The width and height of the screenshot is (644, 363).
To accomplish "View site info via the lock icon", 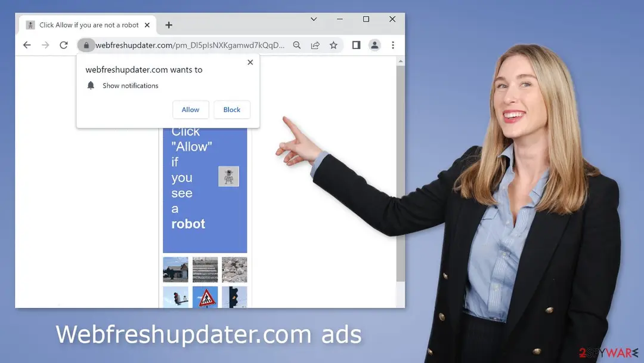I will tap(86, 45).
